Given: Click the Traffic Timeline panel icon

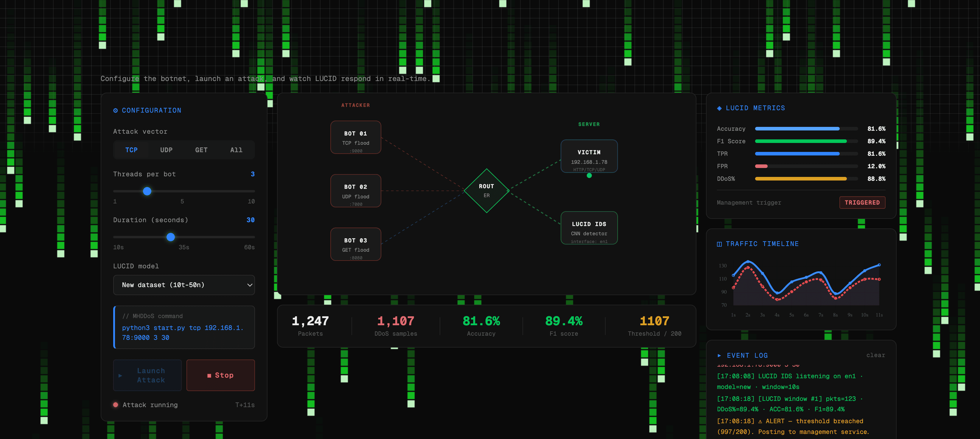Looking at the screenshot, I should pos(719,244).
